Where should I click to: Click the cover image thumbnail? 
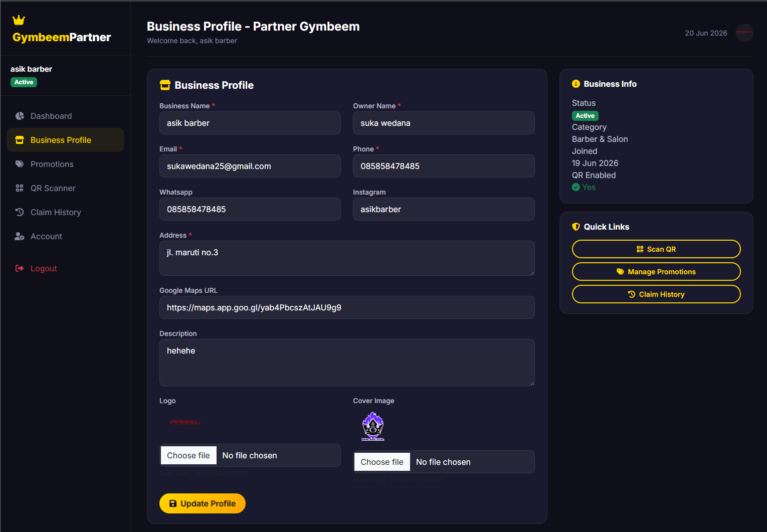373,426
